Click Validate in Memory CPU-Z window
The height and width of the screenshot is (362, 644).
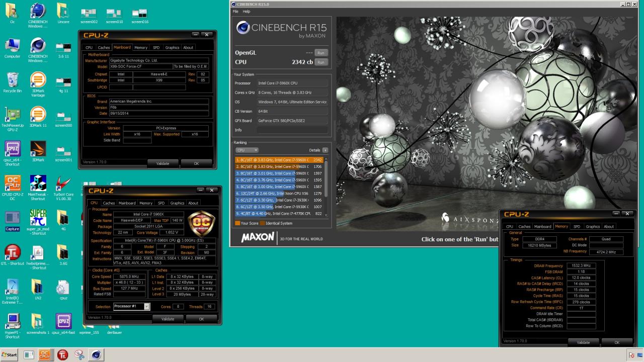click(583, 342)
